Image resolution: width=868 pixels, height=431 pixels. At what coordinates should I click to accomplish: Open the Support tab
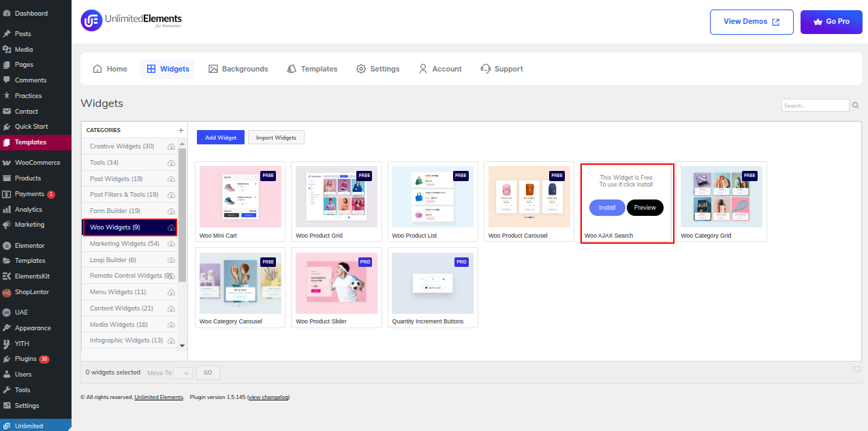[502, 69]
